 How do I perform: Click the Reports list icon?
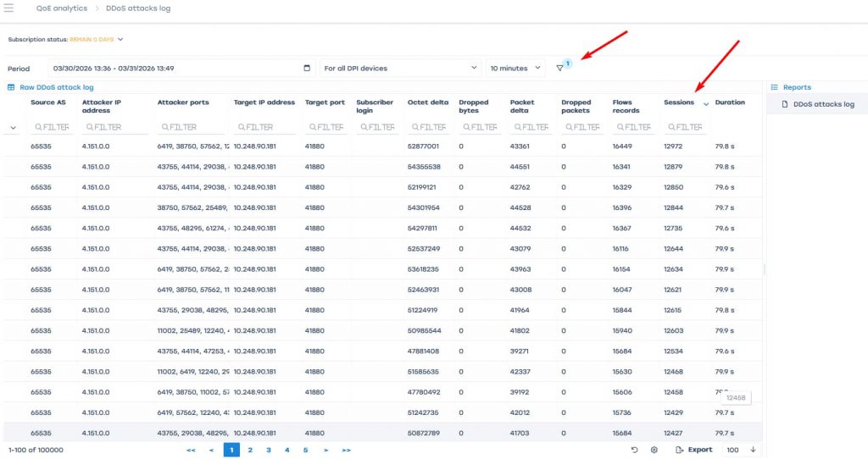775,87
